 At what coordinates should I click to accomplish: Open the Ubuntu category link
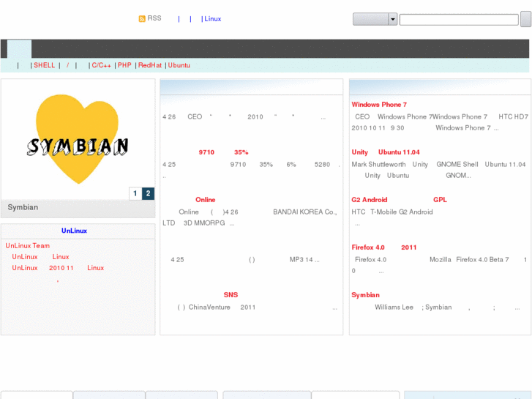tap(179, 65)
